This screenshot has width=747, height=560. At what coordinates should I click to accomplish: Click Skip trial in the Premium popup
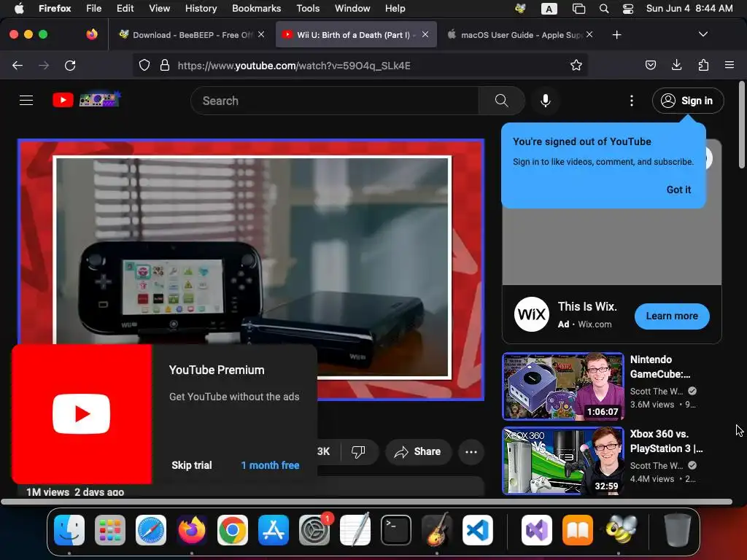point(192,465)
